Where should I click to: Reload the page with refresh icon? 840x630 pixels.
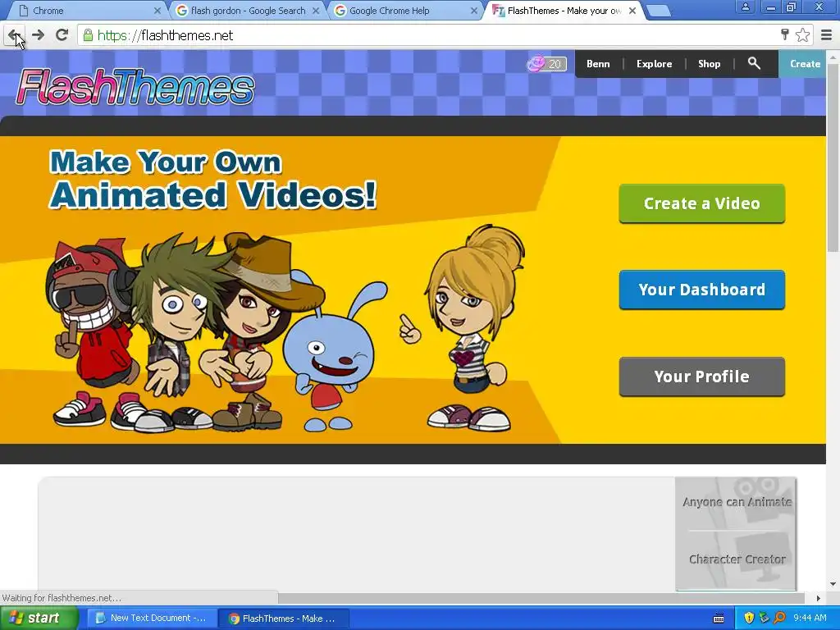62,35
